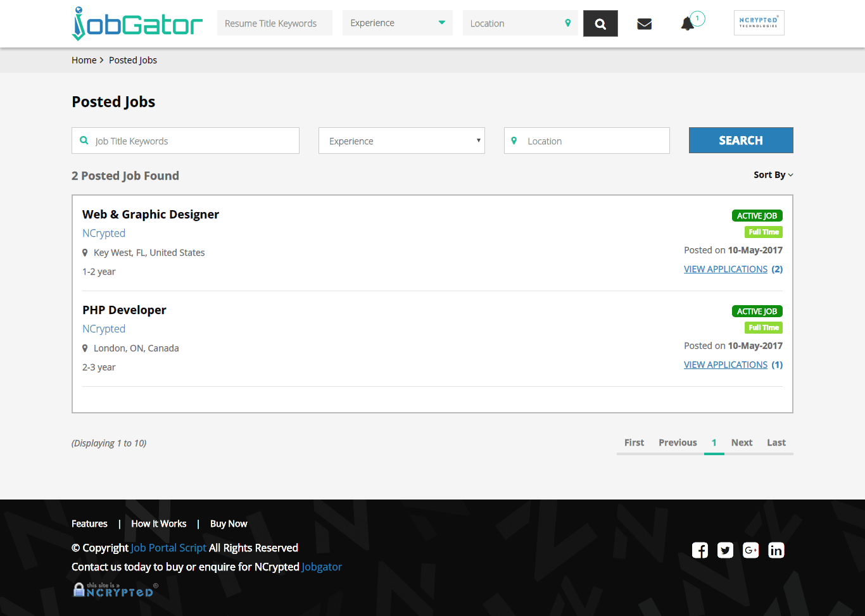Go to Previous page

(x=678, y=443)
